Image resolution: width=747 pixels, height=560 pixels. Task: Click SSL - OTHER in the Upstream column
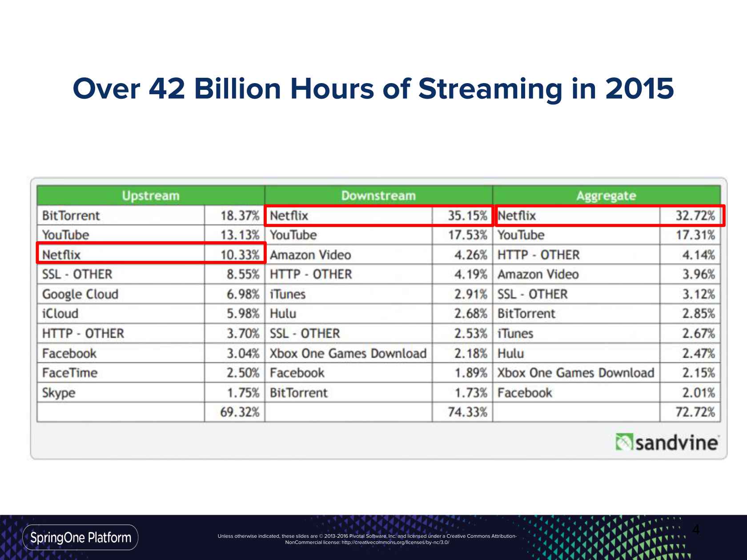77,274
